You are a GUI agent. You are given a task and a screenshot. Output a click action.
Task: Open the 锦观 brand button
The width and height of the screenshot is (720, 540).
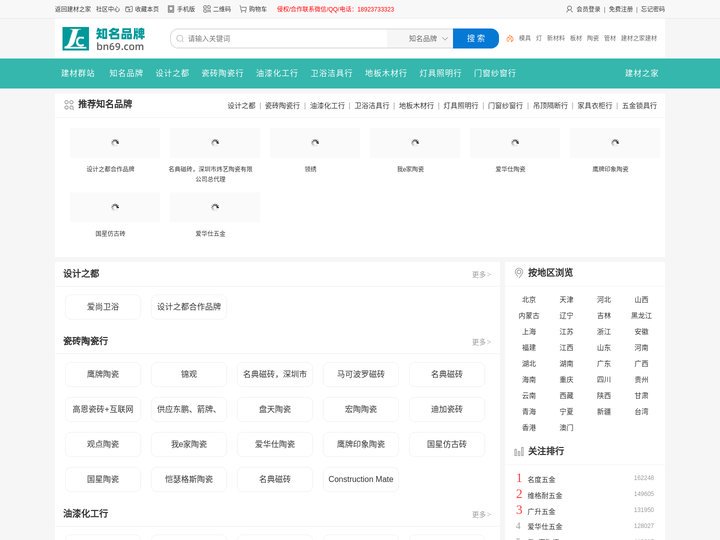[189, 374]
